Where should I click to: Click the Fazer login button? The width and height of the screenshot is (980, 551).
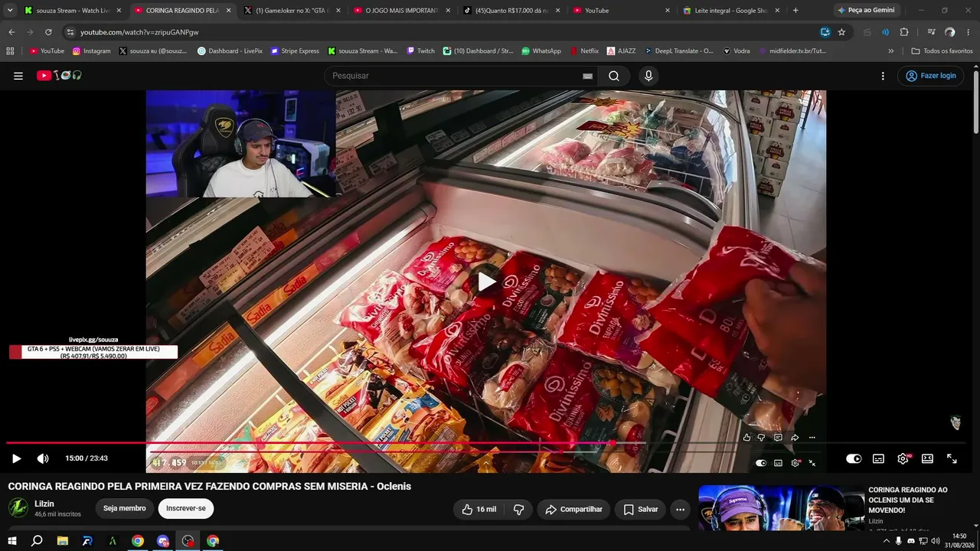930,76
